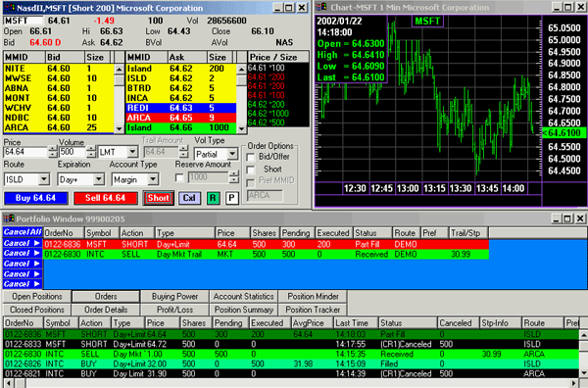Open the Position Minder tab
Viewport: 588px width, 388px height.
(313, 297)
